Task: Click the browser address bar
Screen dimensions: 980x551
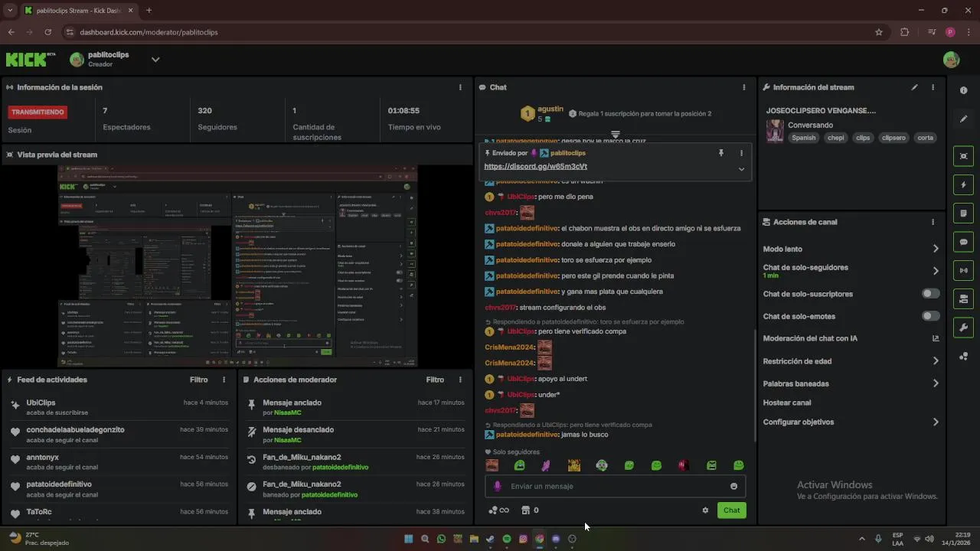Action: click(467, 32)
